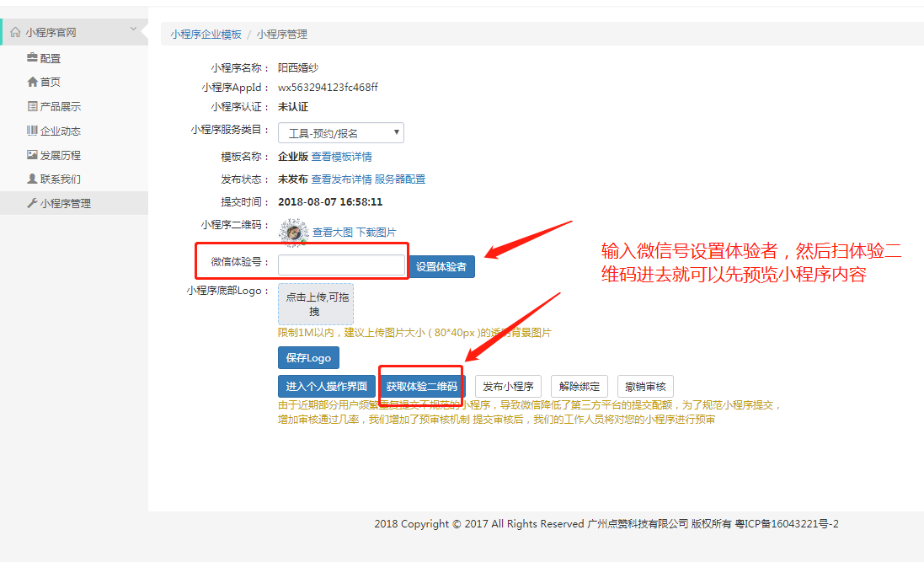The image size is (924, 562).
Task: Click the mini program QR code thumbnail
Action: [293, 232]
